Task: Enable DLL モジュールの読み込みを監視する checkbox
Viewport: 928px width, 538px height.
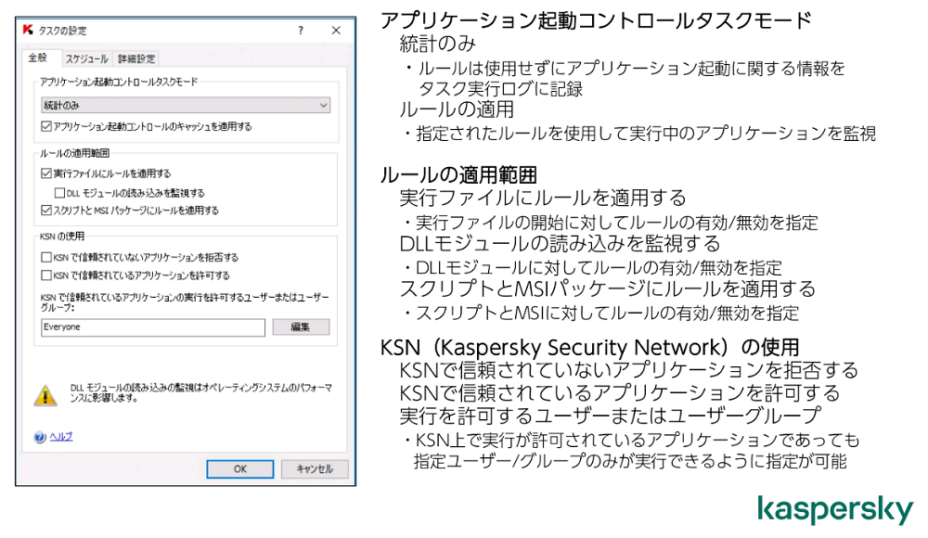Action: [60, 193]
